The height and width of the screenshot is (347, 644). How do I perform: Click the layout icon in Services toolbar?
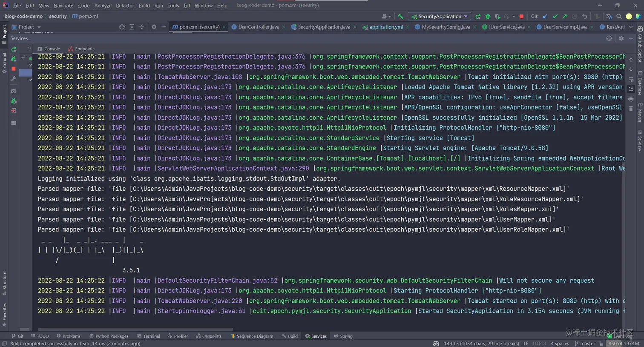[x=14, y=123]
